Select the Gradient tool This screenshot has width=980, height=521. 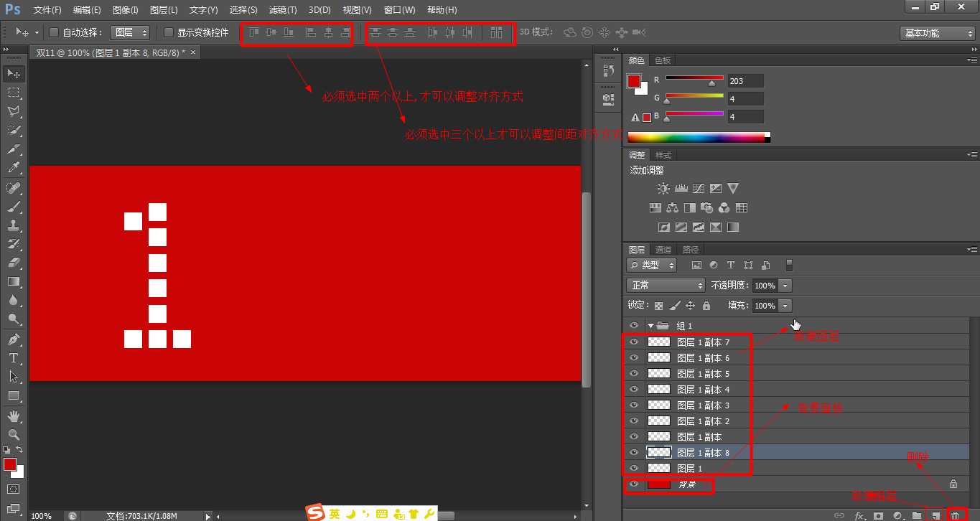[x=14, y=281]
